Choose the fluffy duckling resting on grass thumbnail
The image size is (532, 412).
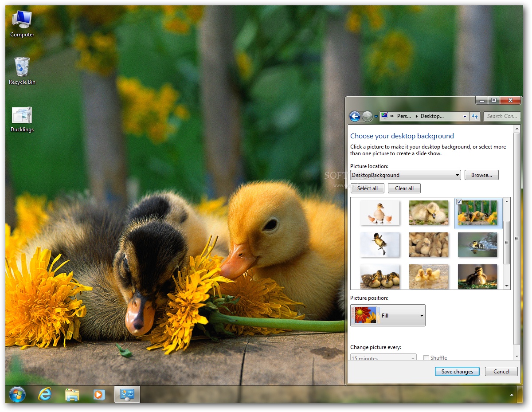(x=429, y=212)
